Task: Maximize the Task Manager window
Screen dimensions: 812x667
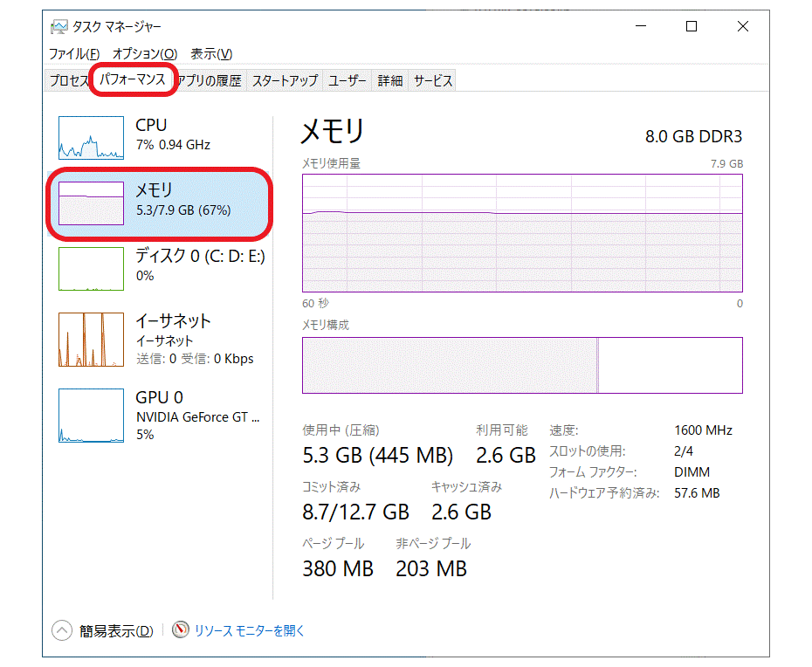Action: point(692,26)
